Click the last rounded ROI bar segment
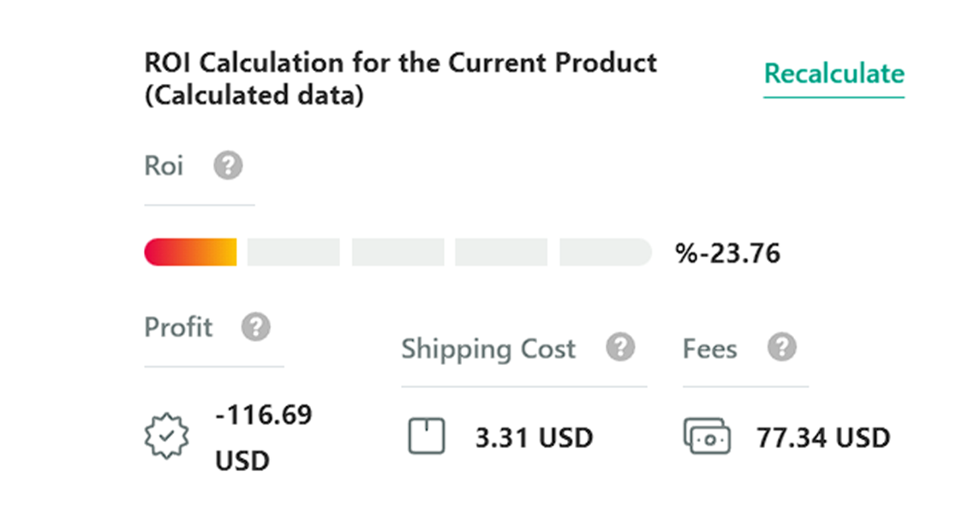The width and height of the screenshot is (980, 507). (606, 252)
